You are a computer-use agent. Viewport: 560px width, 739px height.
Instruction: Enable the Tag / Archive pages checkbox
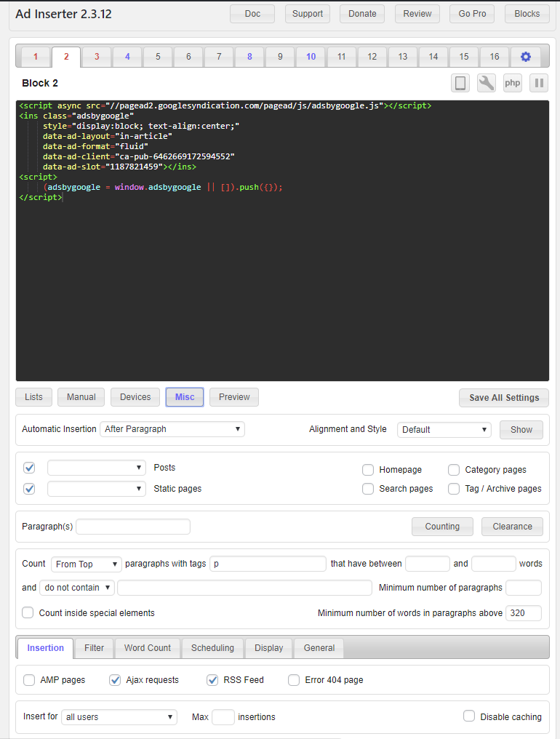pos(454,489)
